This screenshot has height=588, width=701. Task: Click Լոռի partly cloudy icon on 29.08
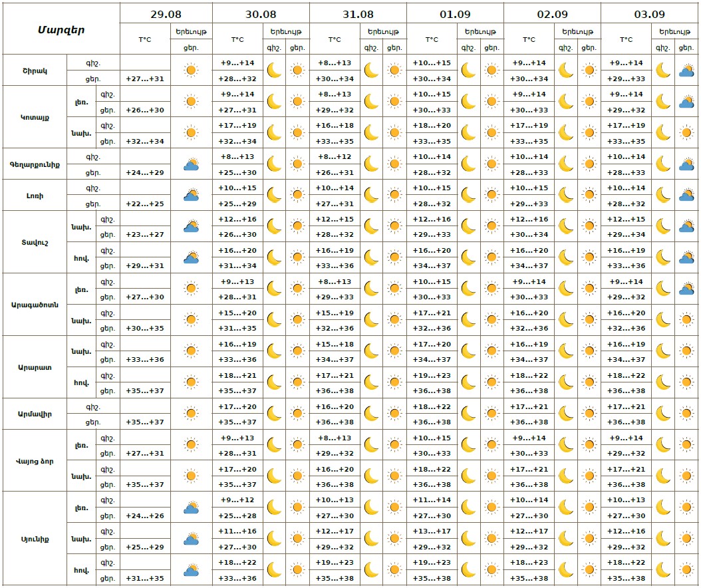pyautogui.click(x=191, y=195)
